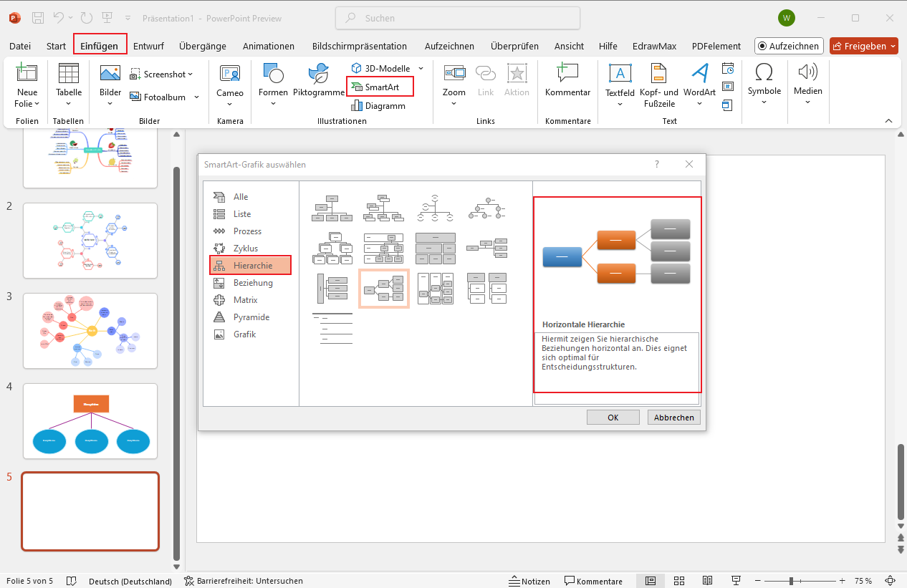The width and height of the screenshot is (907, 588).
Task: Choose the highlighted Horizontale Hierarchie layout thumbnail
Action: 384,289
